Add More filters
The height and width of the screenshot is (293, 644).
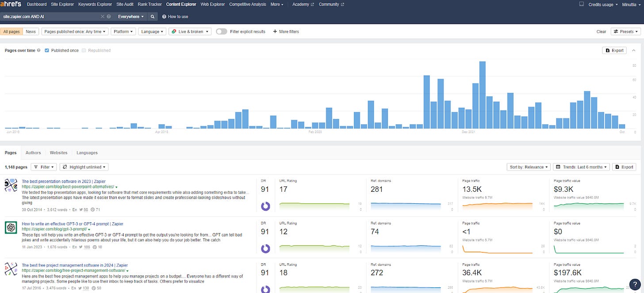[x=286, y=31]
